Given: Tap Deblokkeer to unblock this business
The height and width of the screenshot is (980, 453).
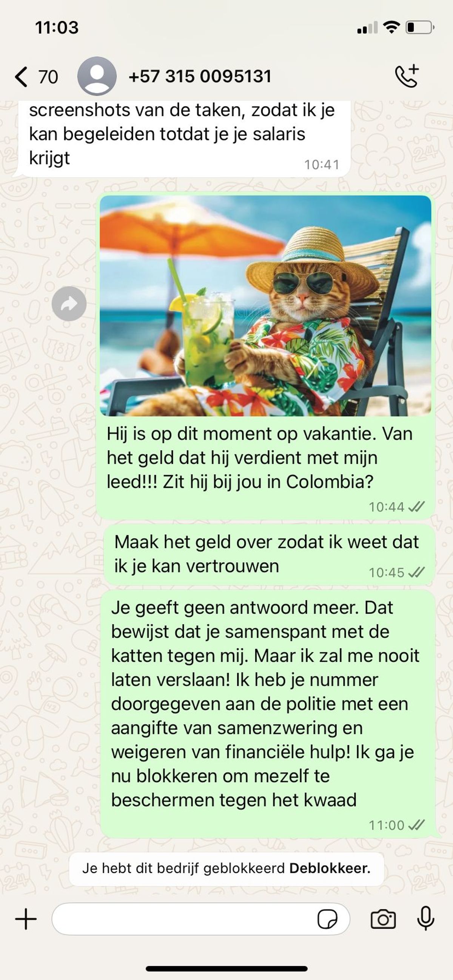Looking at the screenshot, I should click(330, 869).
